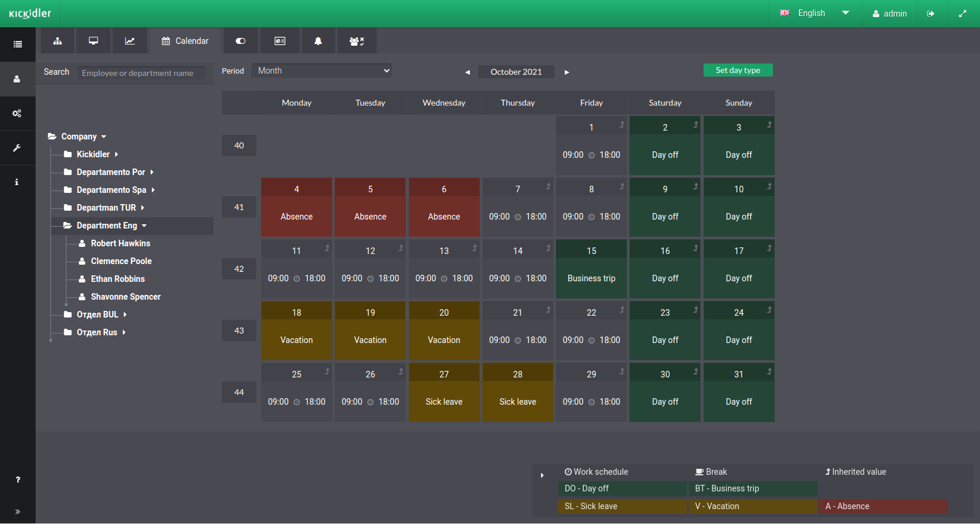Open the toggle switch icon tab
Viewport: 980px width, 524px height.
[x=241, y=41]
